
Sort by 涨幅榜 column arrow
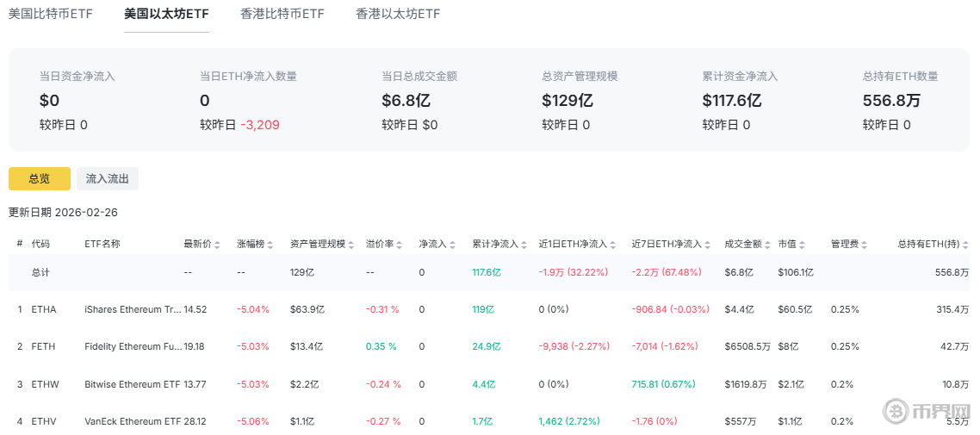coord(270,245)
